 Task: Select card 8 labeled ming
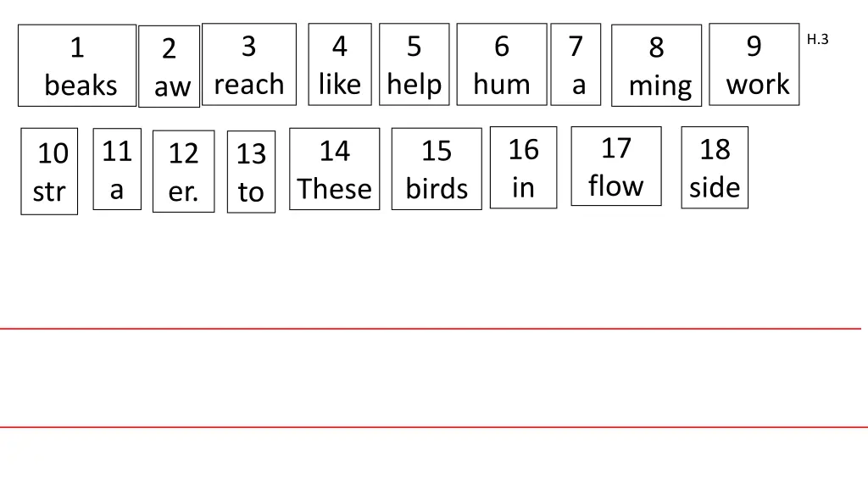pyautogui.click(x=657, y=66)
